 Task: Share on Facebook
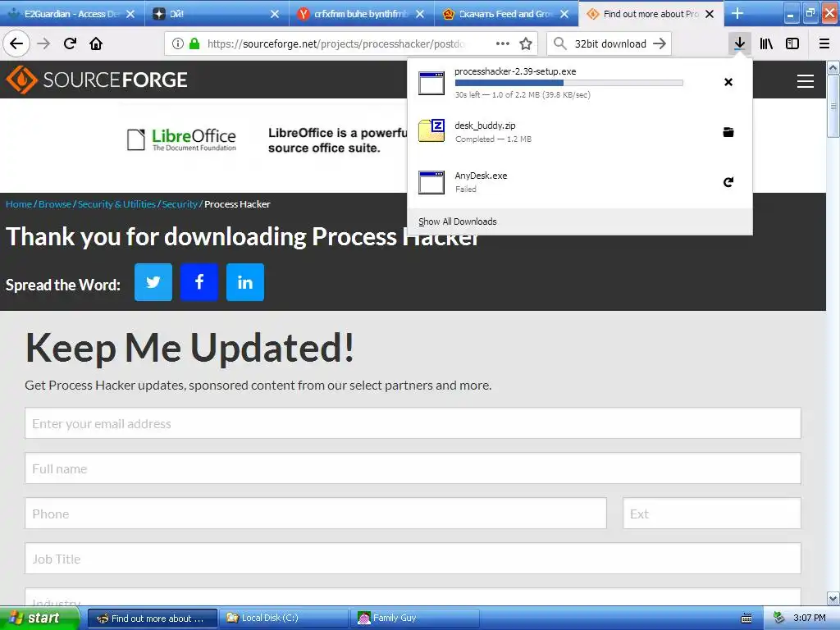(x=199, y=282)
